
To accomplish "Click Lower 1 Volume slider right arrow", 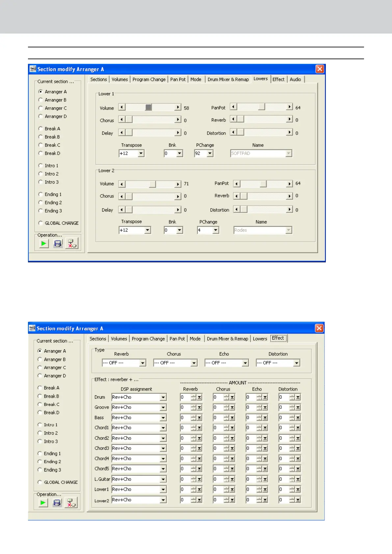I will (178, 107).
